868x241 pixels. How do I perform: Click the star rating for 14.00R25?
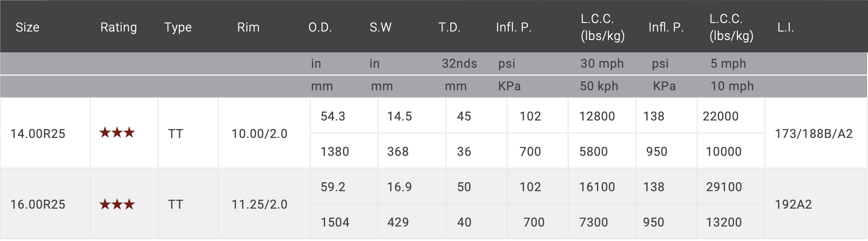[x=117, y=133]
